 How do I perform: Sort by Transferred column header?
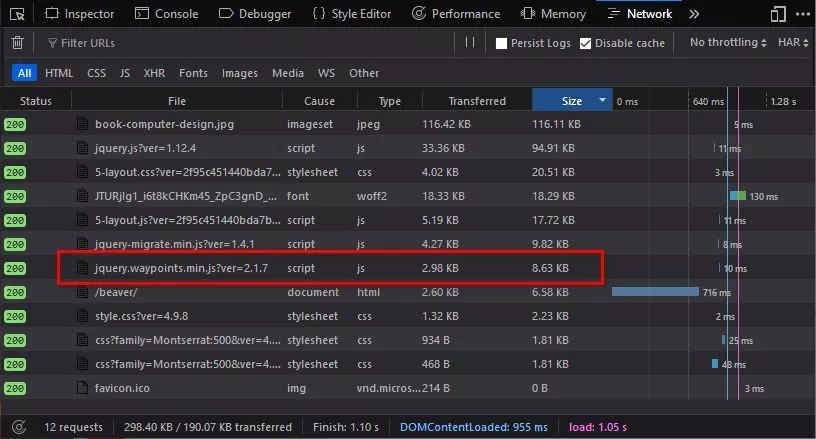point(477,101)
